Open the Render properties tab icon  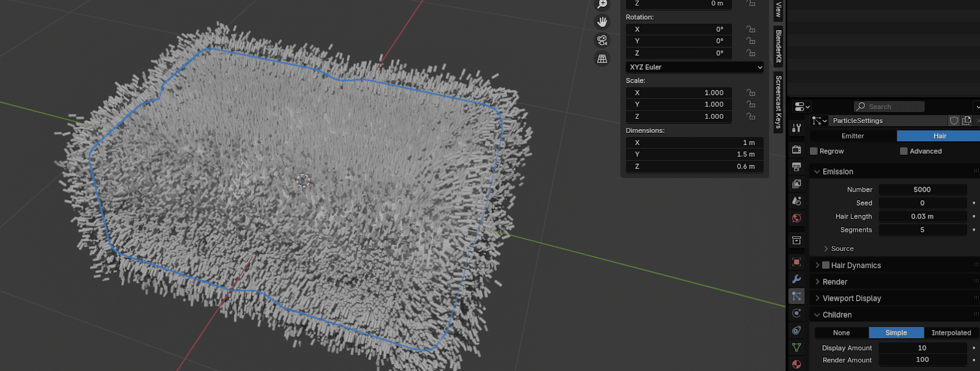coord(796,149)
